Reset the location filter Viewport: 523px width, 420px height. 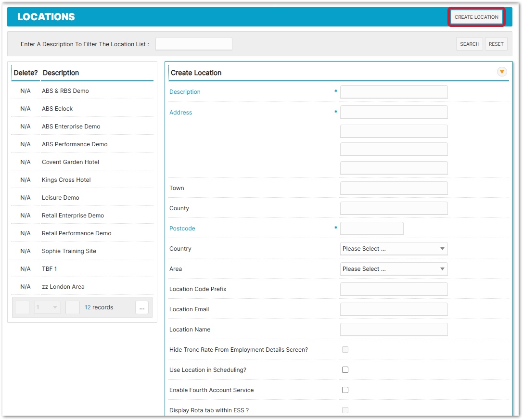[x=496, y=44]
